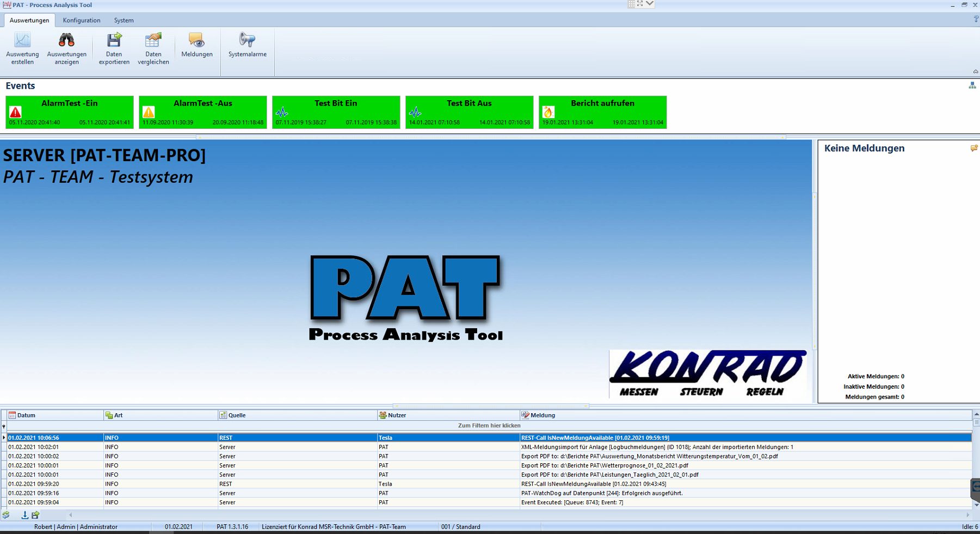Click the folder icon beside Keine Meldungen
Image resolution: width=980 pixels, height=534 pixels.
pos(974,148)
